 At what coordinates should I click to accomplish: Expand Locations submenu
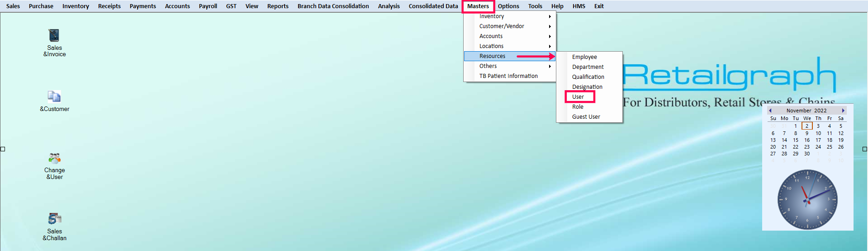(510, 46)
